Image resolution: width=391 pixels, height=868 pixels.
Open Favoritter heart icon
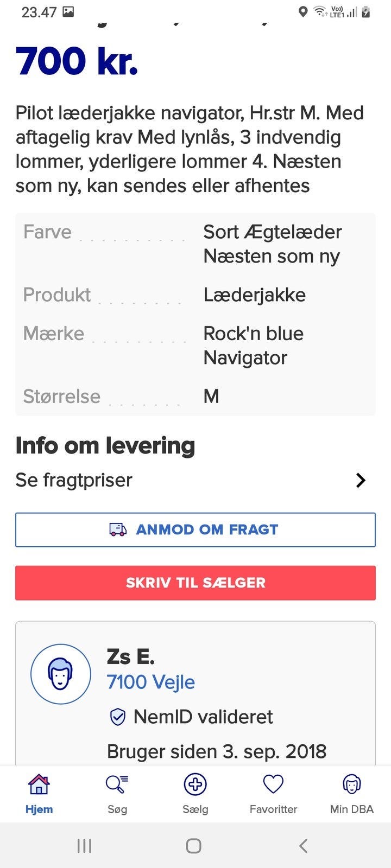pyautogui.click(x=273, y=784)
